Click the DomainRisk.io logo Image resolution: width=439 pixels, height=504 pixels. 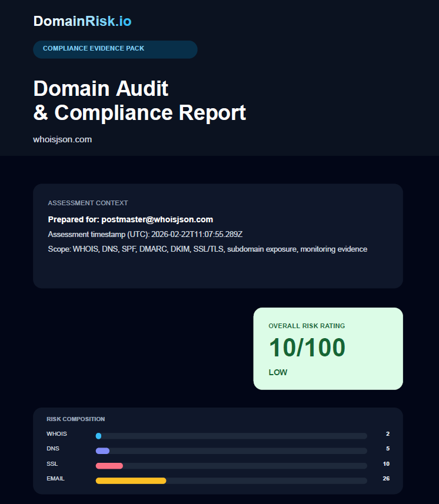tap(82, 21)
